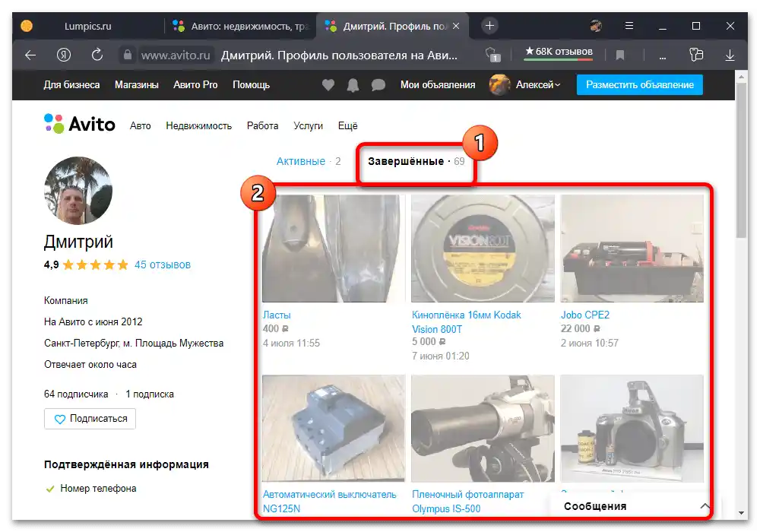This screenshot has width=760, height=532.
Task: Open Пленочный фотоаппарат Olympus IS-500 link
Action: [x=467, y=502]
